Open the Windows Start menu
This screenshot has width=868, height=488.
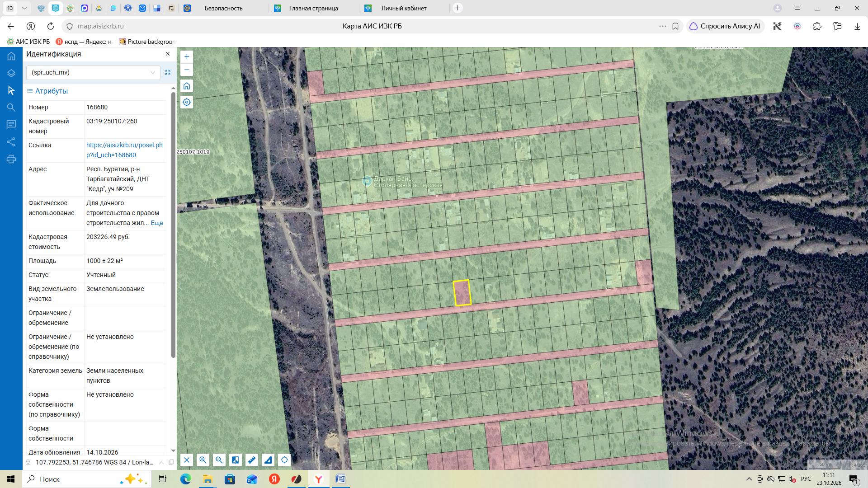pos(11,479)
